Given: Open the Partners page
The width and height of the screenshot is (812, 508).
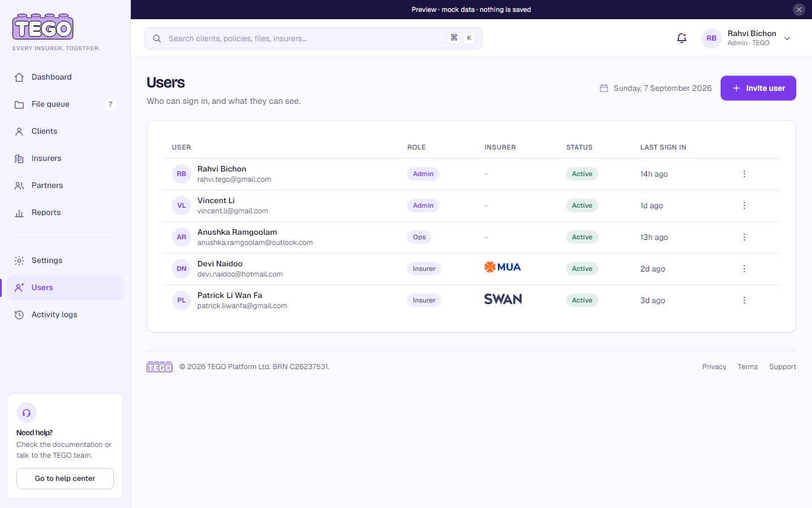Looking at the screenshot, I should pos(65,186).
